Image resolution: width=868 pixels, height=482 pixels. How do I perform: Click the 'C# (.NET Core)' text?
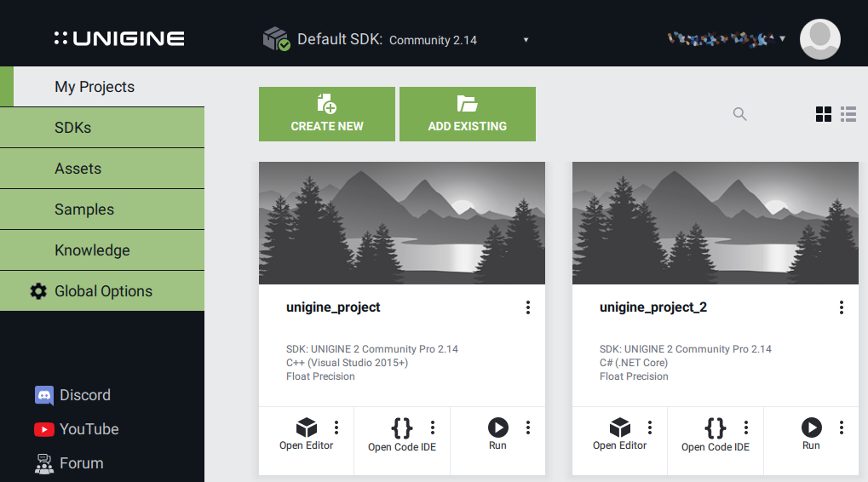(x=634, y=363)
